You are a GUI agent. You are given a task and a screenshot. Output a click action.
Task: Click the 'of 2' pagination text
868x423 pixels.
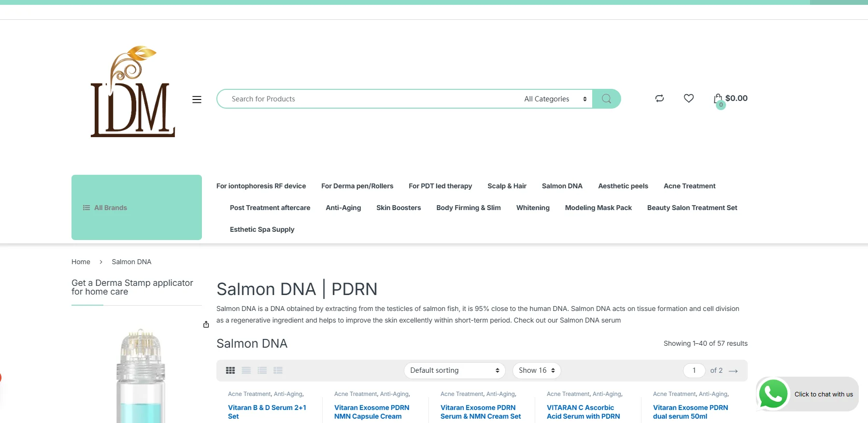pyautogui.click(x=716, y=370)
